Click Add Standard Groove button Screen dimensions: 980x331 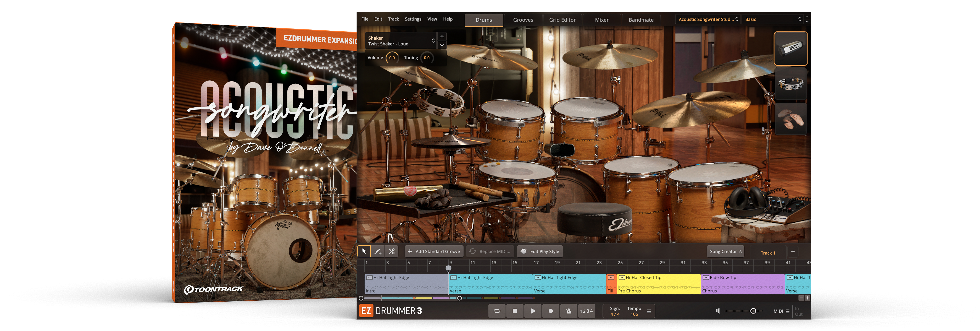pyautogui.click(x=434, y=252)
